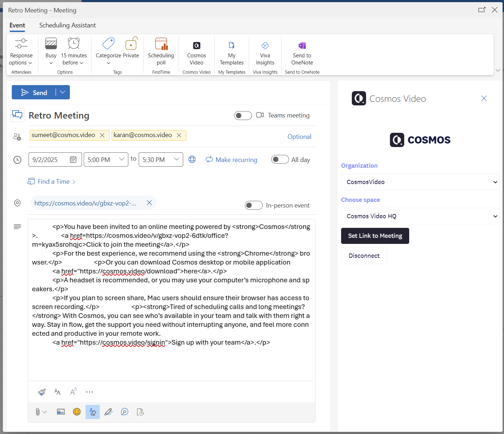Pop out the meeting window
This screenshot has height=434, width=504.
482,10
